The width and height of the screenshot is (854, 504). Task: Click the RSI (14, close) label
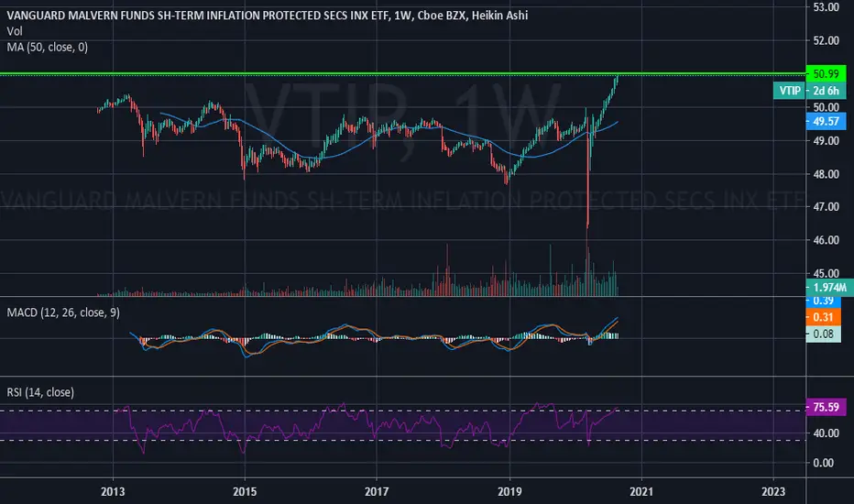(40, 392)
